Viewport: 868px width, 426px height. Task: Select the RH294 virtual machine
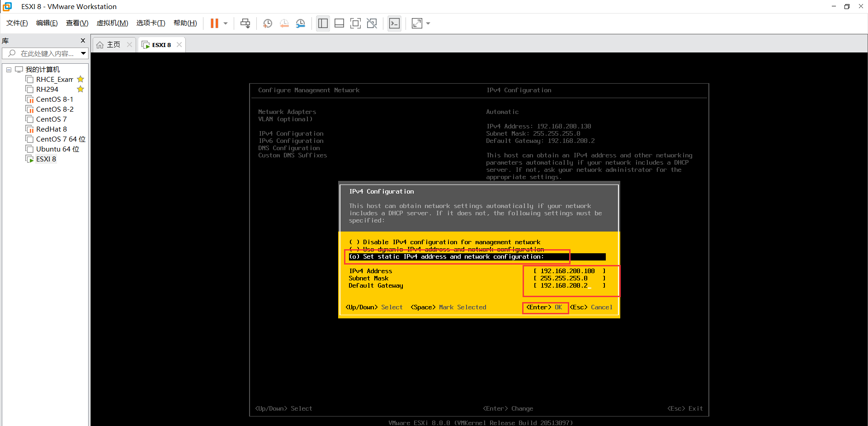pos(47,90)
